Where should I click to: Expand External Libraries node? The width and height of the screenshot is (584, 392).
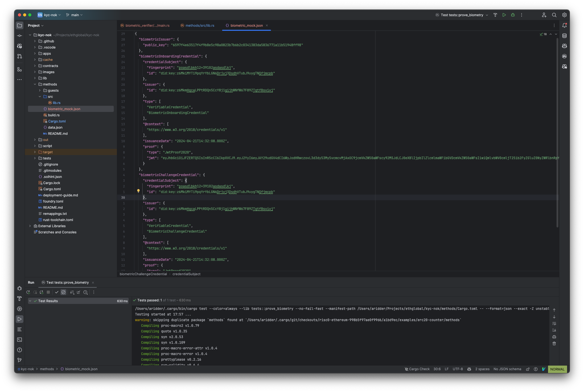[30, 226]
